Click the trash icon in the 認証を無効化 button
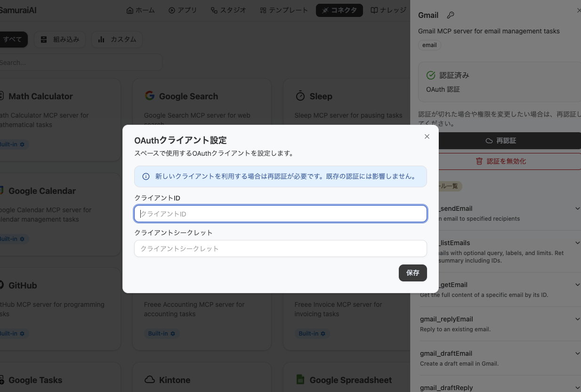This screenshot has height=392, width=581. pos(479,161)
